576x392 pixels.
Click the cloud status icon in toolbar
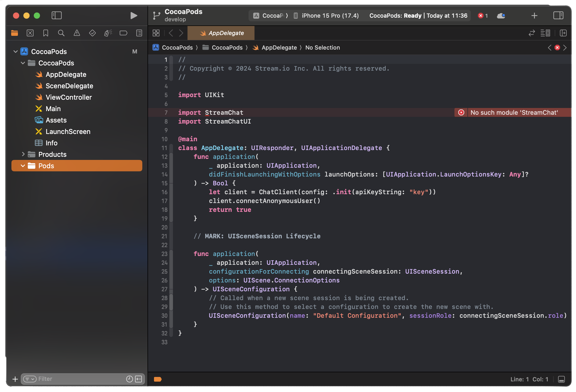pos(501,16)
